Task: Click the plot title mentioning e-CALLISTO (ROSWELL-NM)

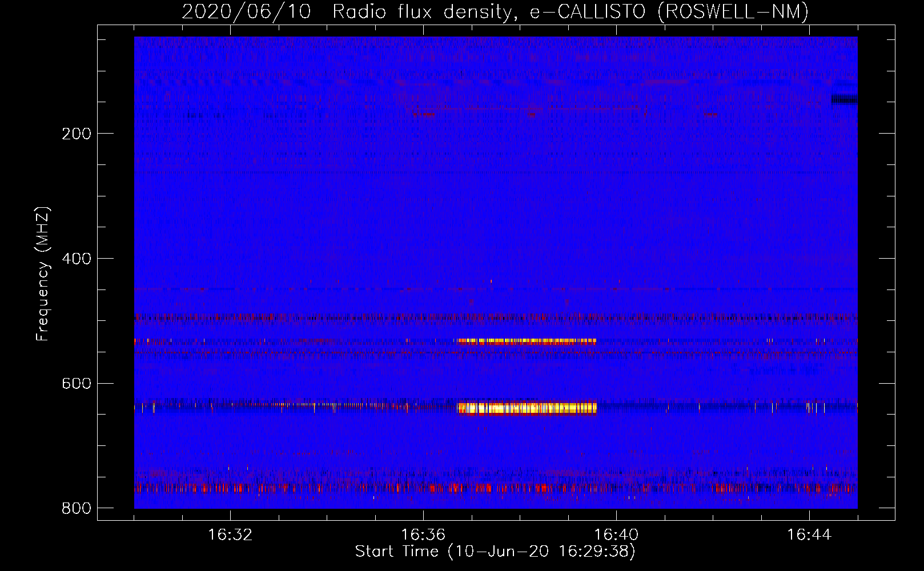Action: pos(495,11)
